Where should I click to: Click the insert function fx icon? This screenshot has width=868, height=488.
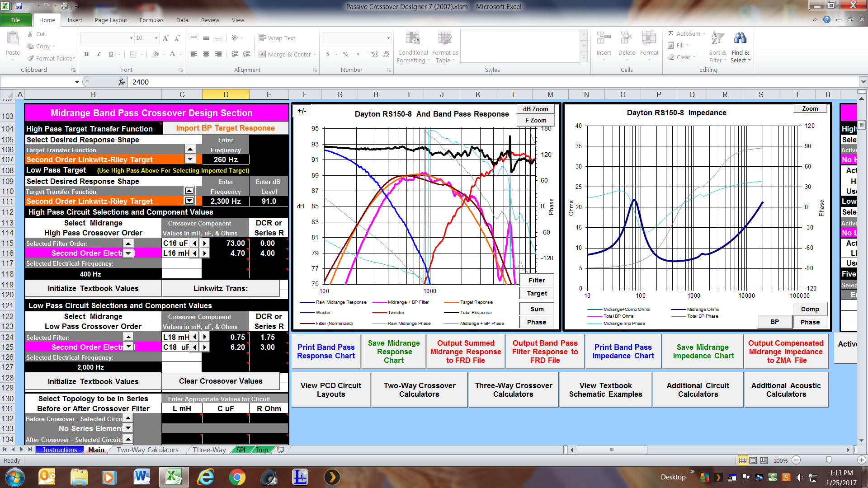(x=121, y=82)
